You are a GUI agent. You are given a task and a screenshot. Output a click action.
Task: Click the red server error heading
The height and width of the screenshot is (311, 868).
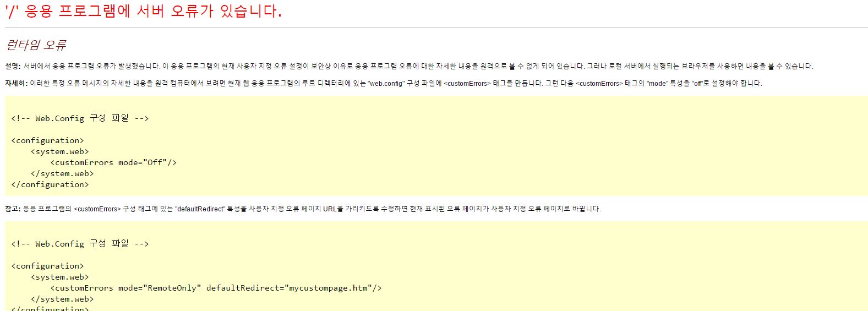point(143,11)
